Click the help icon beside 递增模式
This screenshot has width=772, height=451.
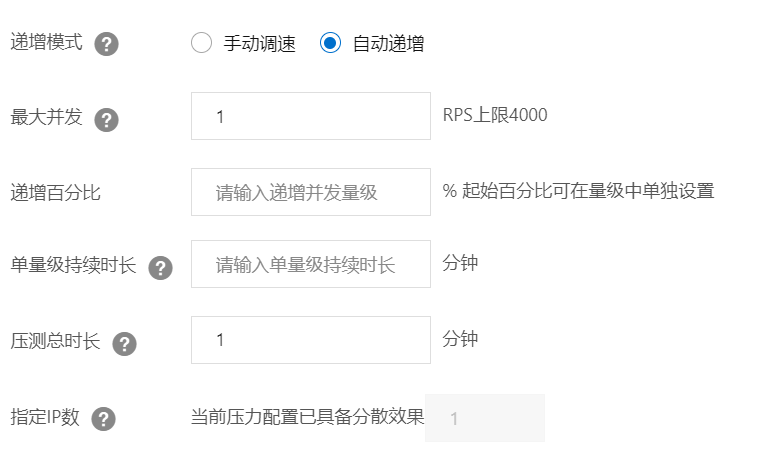tap(106, 44)
